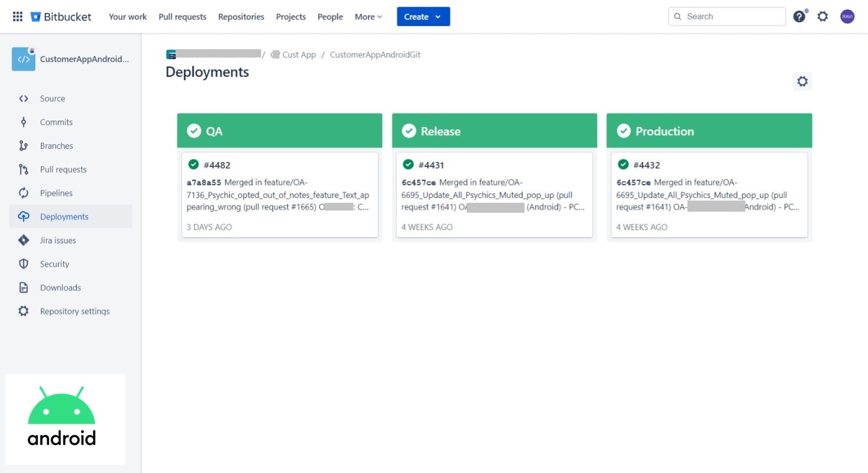This screenshot has height=473, width=868.
Task: Open Repository settings in the sidebar
Action: point(75,311)
